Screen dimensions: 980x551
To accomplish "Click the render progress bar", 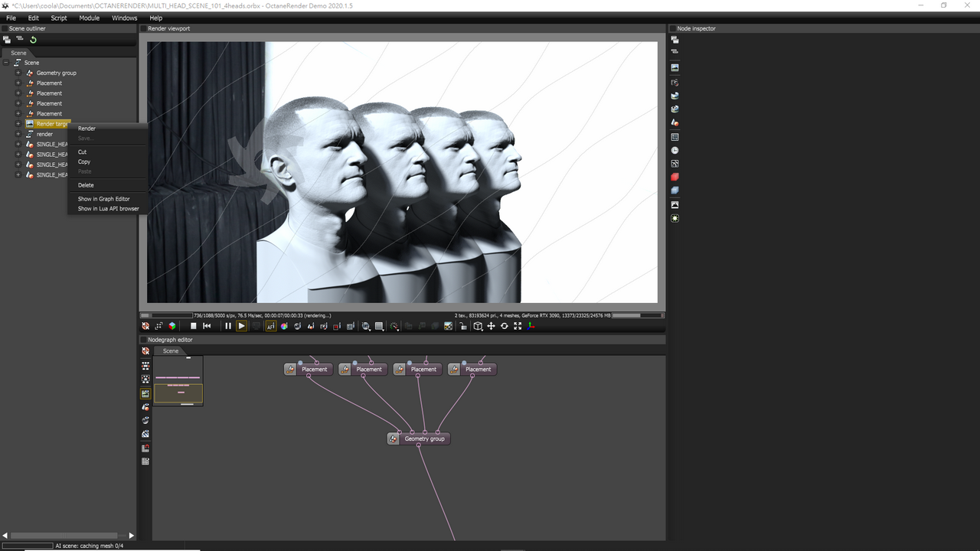I will pyautogui.click(x=165, y=315).
